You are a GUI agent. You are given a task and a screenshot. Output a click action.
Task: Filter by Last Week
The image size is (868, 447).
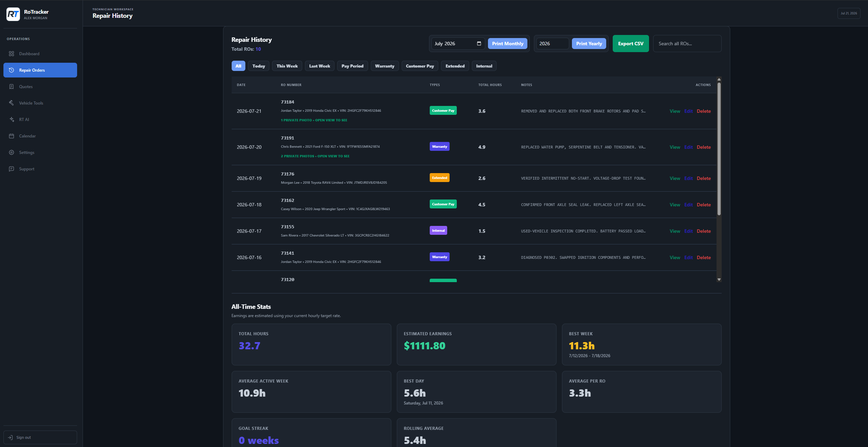coord(320,66)
